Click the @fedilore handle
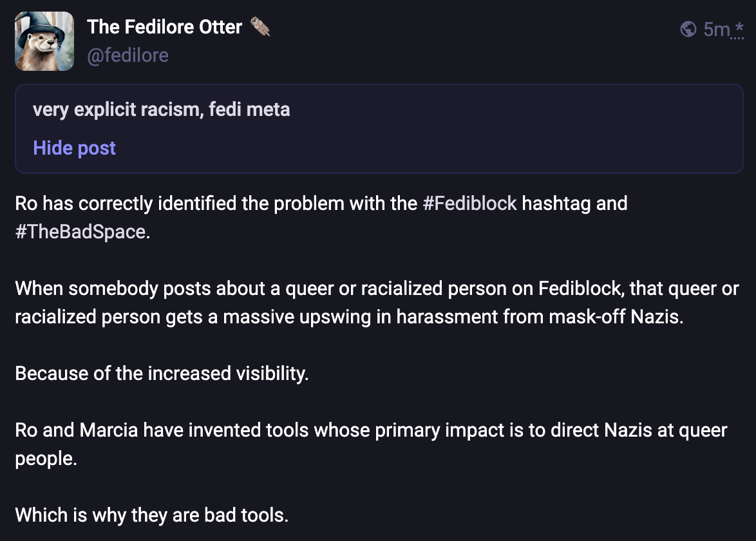 [x=128, y=55]
